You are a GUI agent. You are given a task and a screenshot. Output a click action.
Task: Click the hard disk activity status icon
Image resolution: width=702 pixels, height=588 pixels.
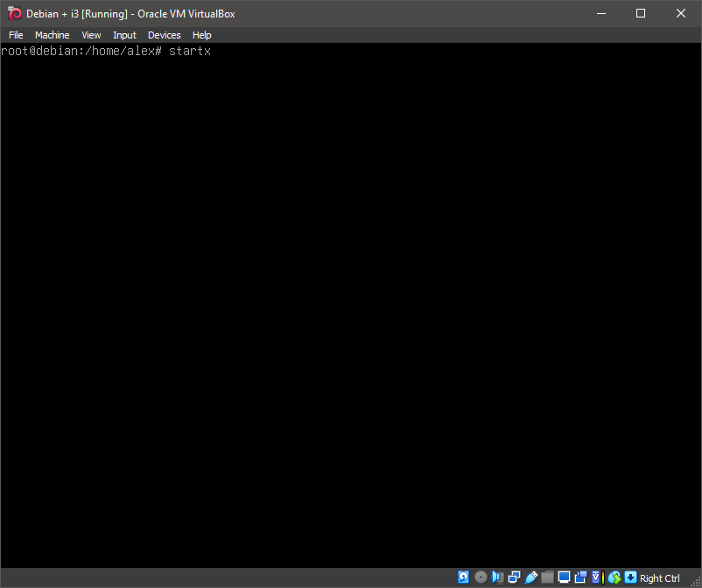[x=464, y=577]
